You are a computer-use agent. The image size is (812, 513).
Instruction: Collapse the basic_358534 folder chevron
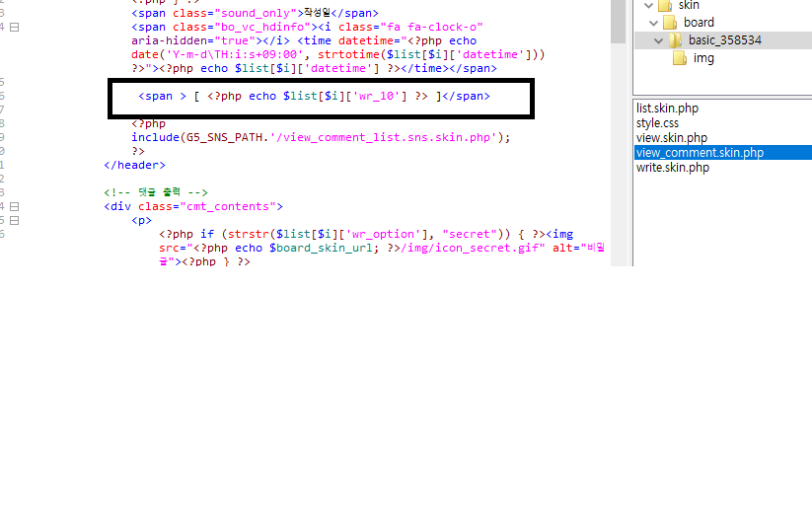coord(659,40)
